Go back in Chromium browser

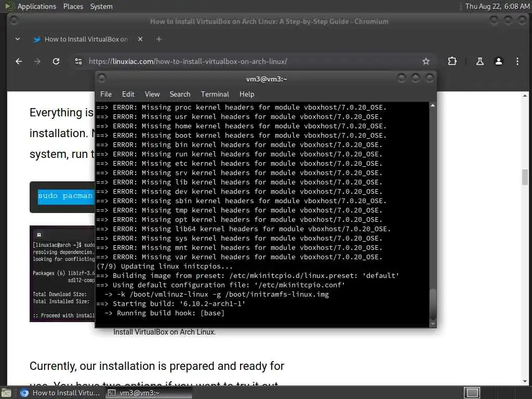tap(19, 61)
